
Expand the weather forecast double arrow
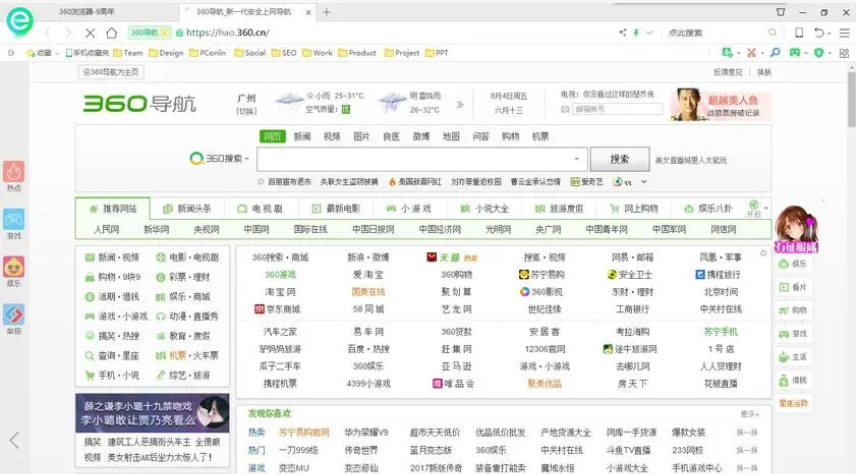click(460, 104)
